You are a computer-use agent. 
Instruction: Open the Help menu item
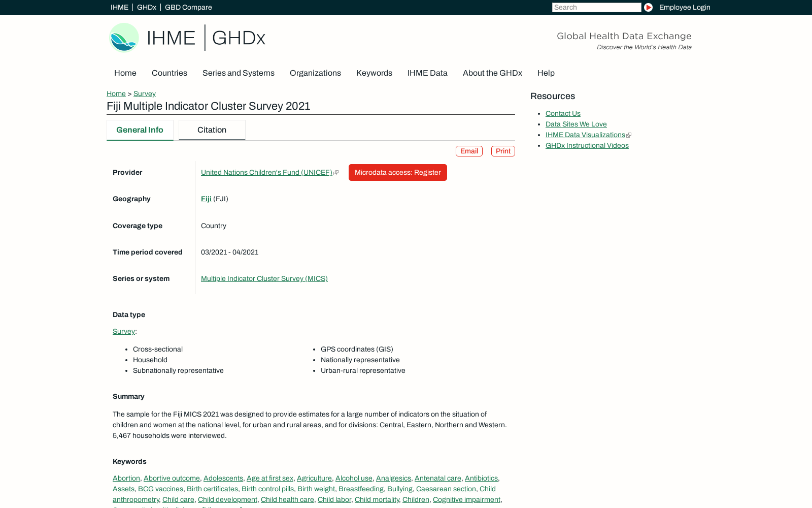pyautogui.click(x=546, y=73)
